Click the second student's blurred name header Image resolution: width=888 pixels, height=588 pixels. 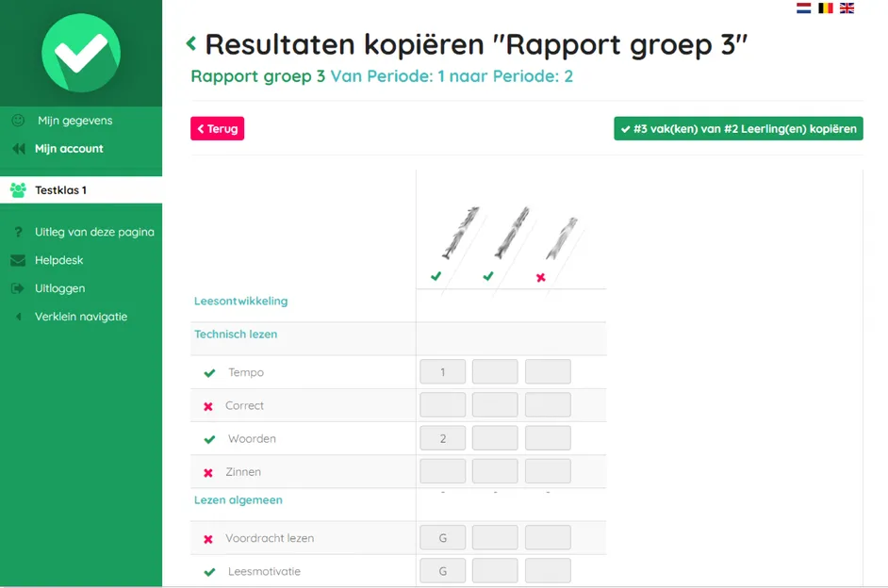(512, 233)
